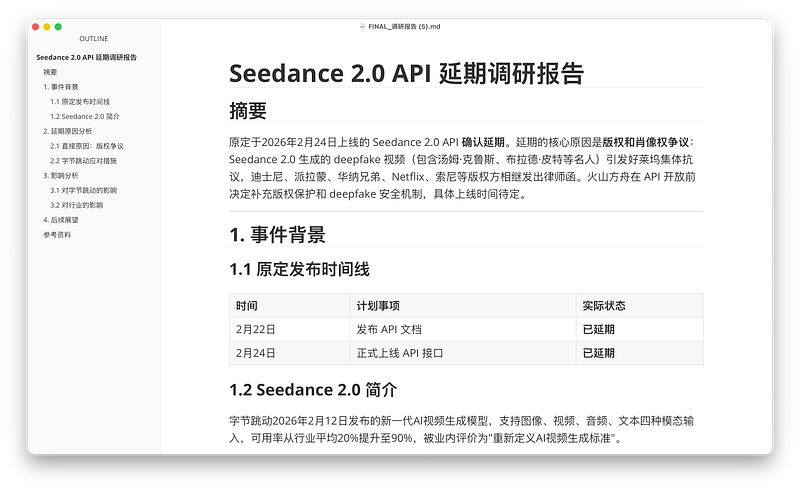Open outline entry '1.2 Seedance 2.0 简介'
The image size is (800, 491).
85,116
